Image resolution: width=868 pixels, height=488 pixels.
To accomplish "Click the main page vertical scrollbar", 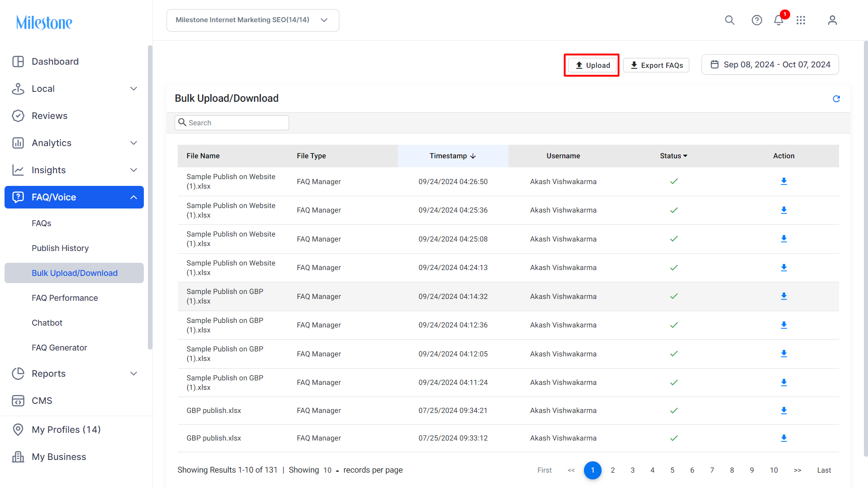I will 866,249.
